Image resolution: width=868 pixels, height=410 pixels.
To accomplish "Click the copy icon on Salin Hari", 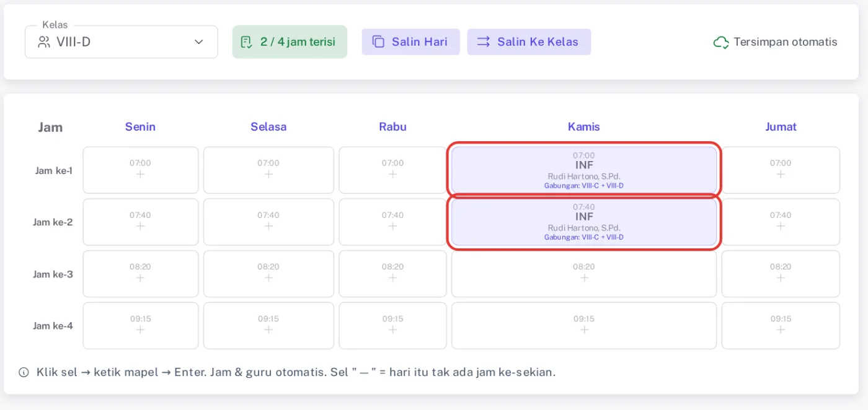I will (378, 41).
